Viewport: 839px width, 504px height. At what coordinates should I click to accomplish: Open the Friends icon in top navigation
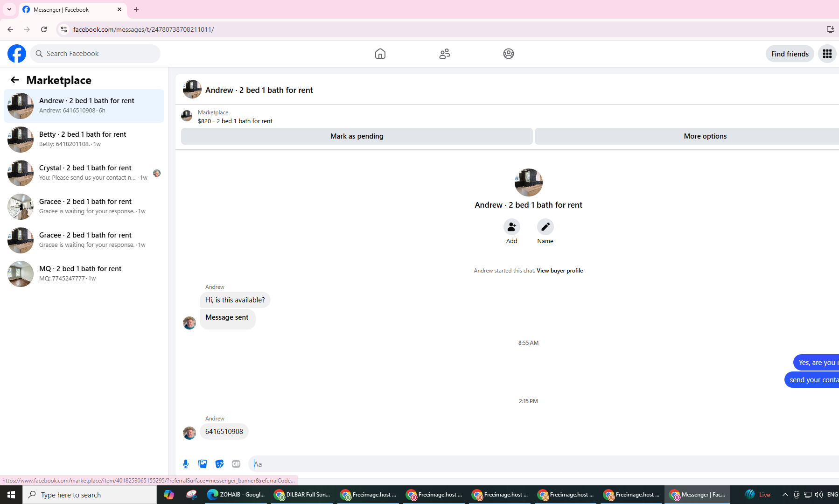(445, 54)
